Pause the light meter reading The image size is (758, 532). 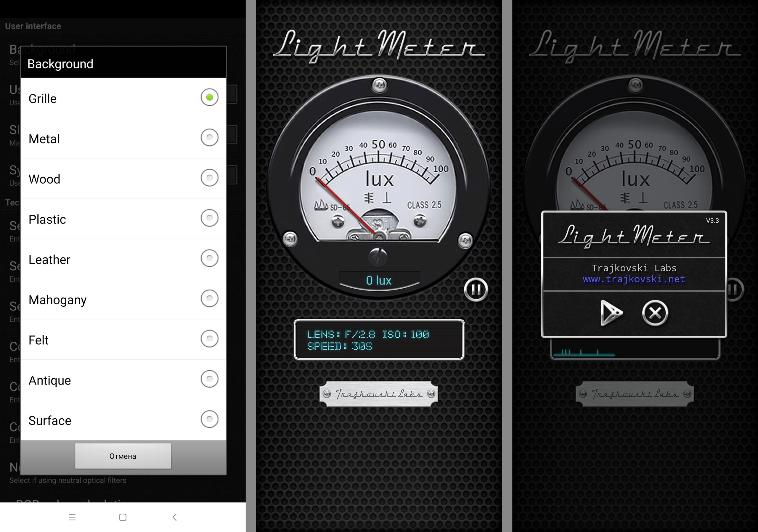(476, 290)
